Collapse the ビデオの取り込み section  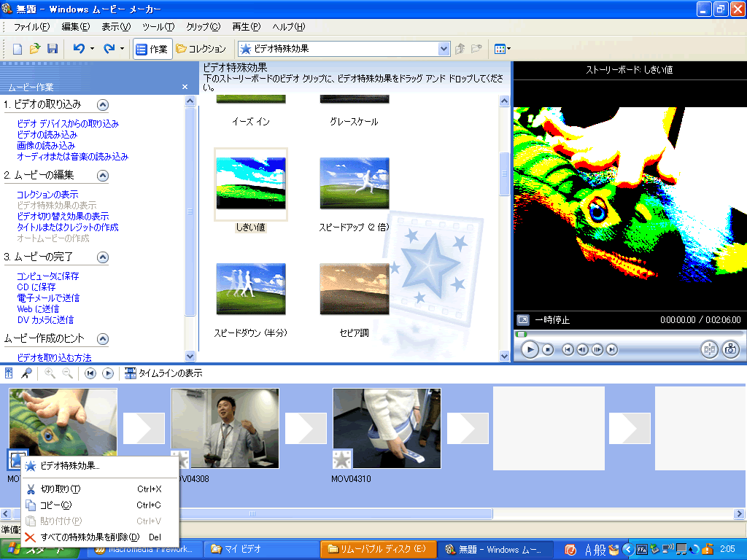[x=103, y=104]
